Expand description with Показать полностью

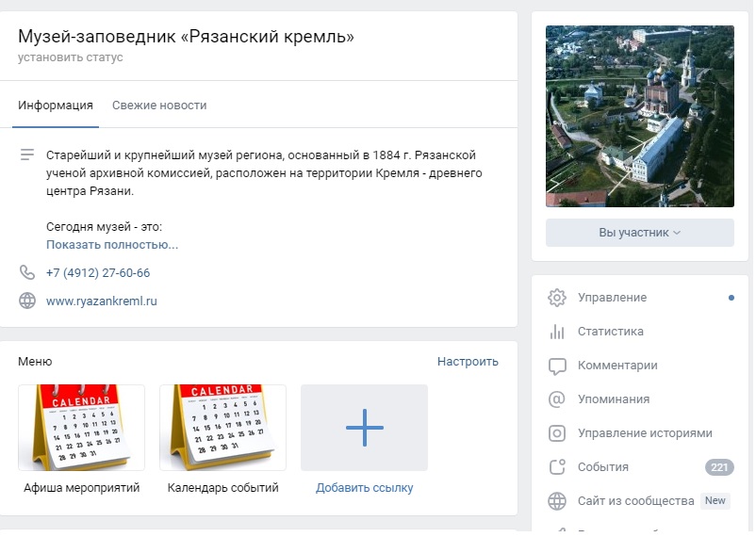(112, 245)
